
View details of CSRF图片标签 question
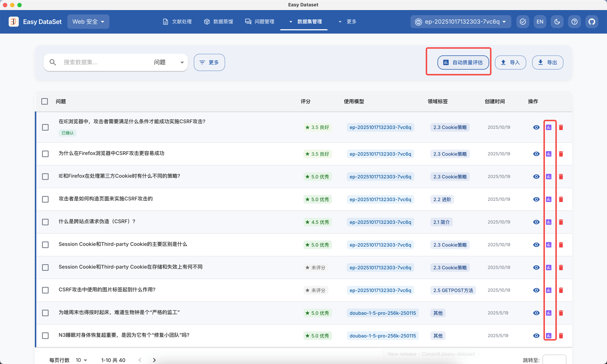[x=536, y=290]
